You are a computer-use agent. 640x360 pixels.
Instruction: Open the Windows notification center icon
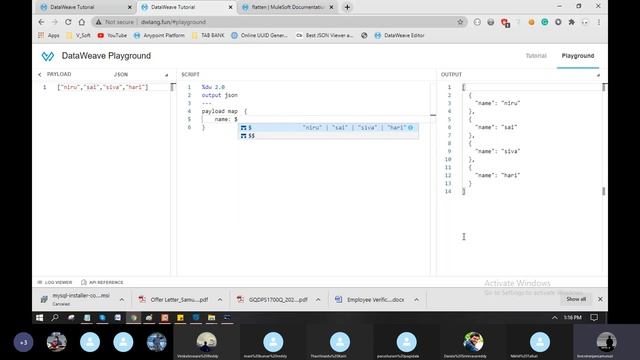click(x=594, y=318)
